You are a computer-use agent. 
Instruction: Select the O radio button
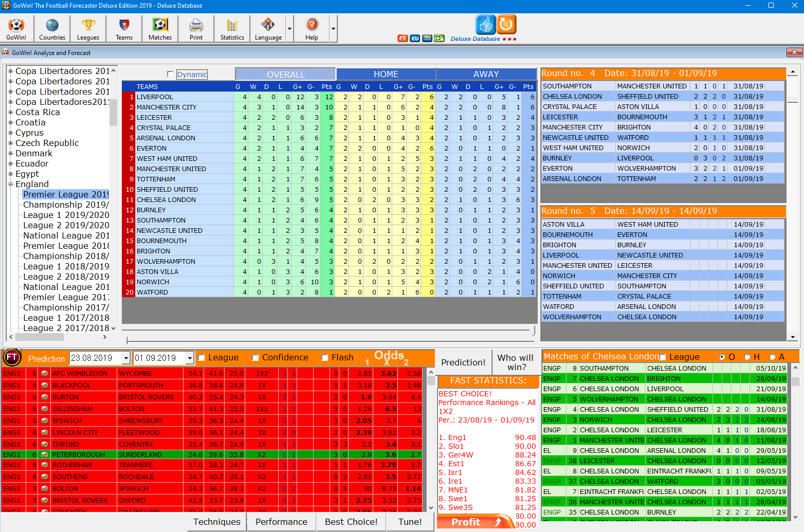722,357
